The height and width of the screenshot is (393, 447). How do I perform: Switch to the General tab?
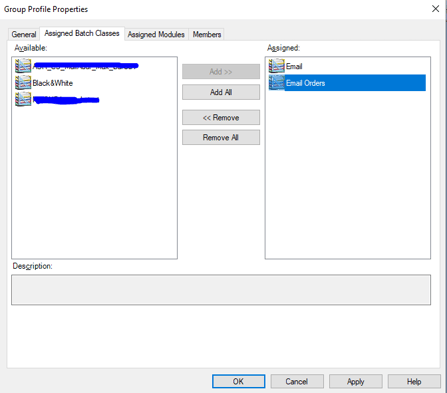coord(24,34)
